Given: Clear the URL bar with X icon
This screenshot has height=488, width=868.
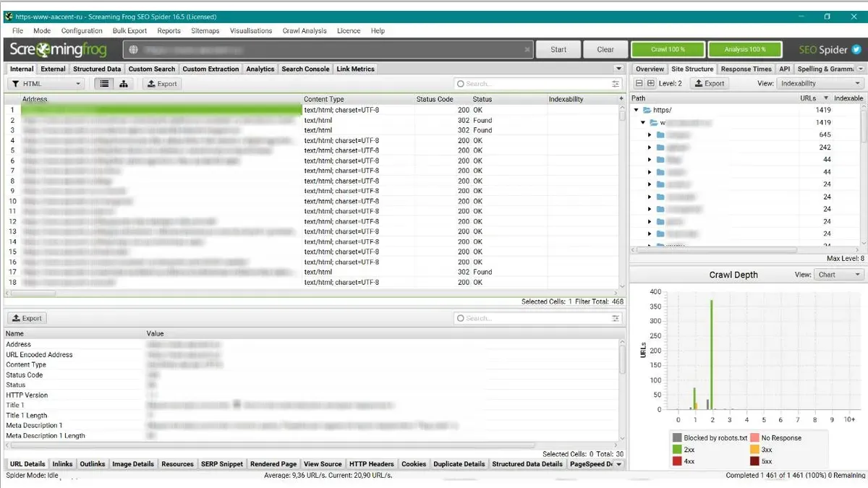Looking at the screenshot, I should (x=526, y=50).
